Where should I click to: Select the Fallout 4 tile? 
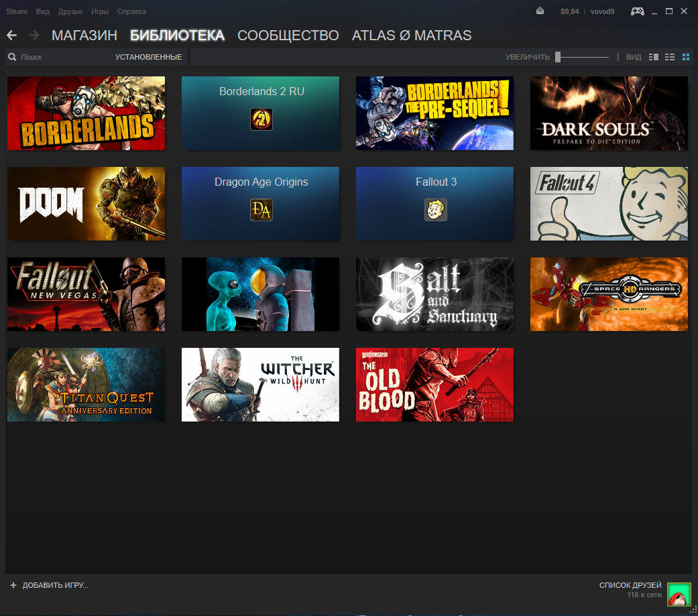pos(609,204)
